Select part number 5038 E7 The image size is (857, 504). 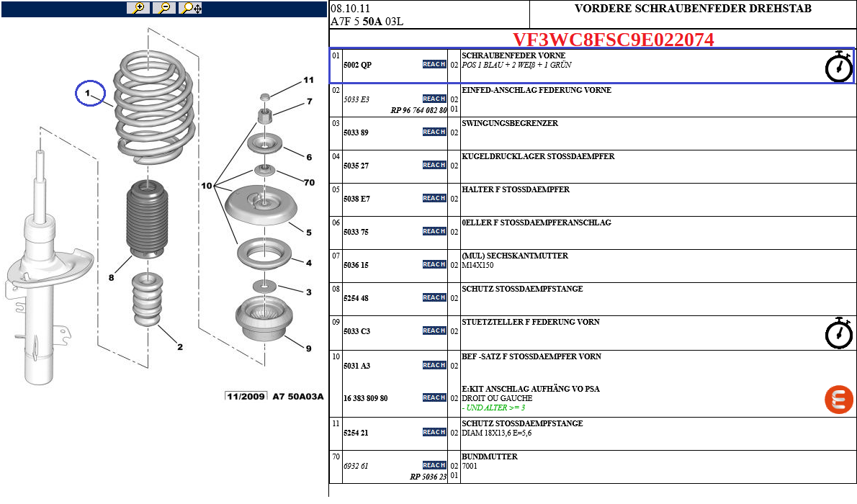[356, 199]
